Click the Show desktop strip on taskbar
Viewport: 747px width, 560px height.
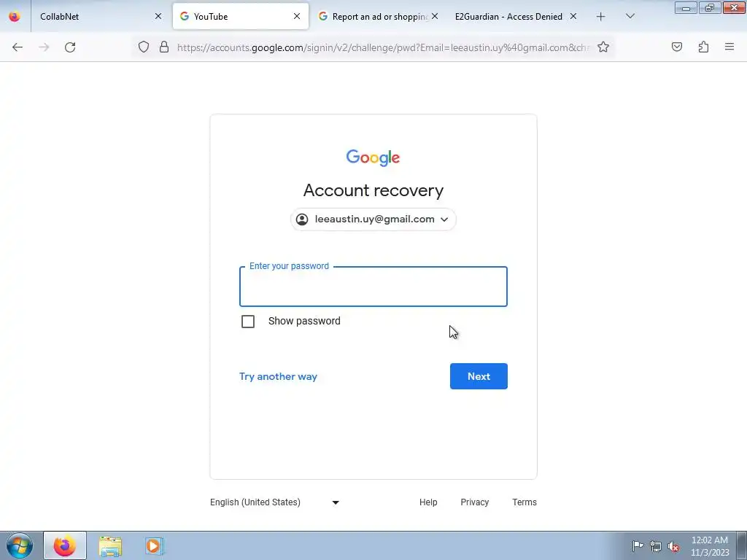click(742, 545)
